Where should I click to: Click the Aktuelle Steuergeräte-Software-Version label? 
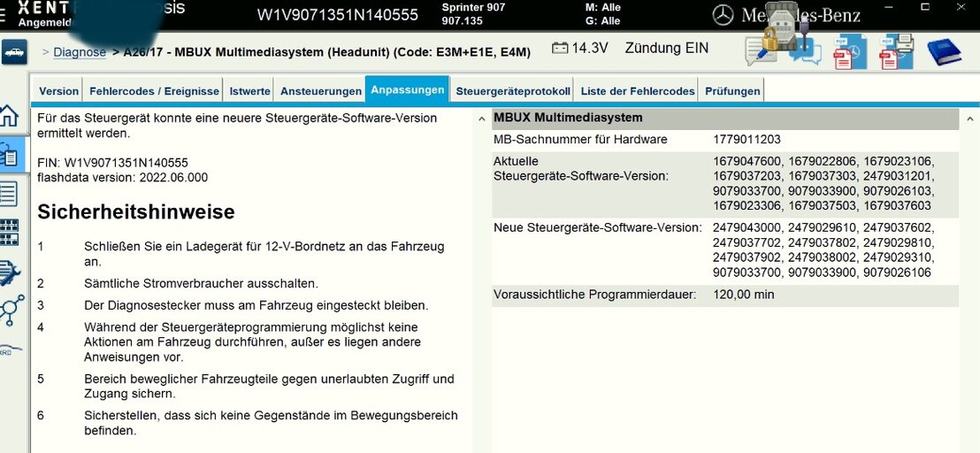pos(580,169)
